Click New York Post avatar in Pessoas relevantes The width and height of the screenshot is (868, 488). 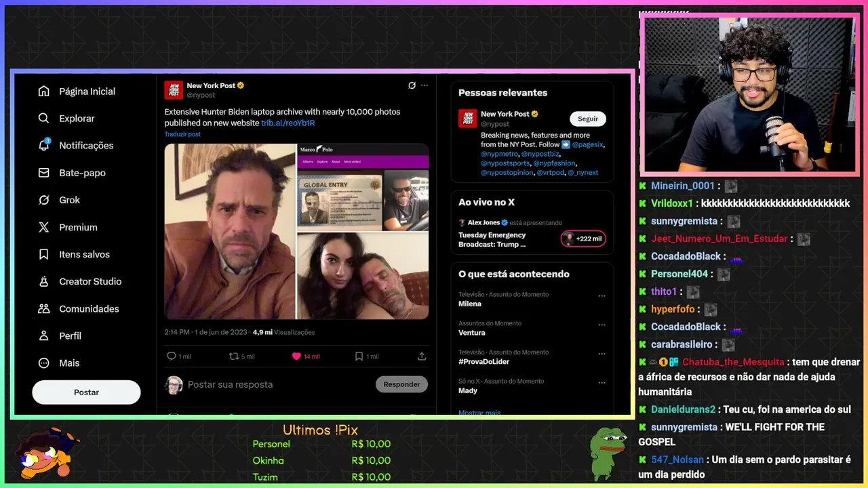click(467, 119)
